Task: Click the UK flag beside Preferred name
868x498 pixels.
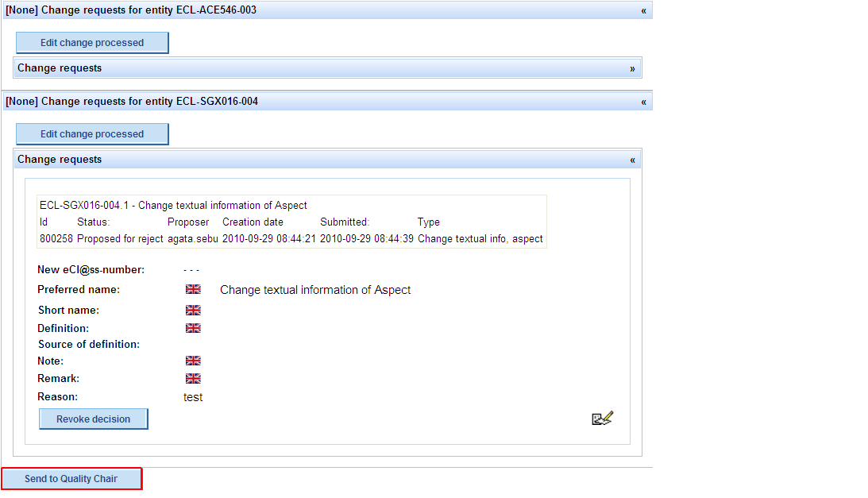Action: tap(193, 290)
